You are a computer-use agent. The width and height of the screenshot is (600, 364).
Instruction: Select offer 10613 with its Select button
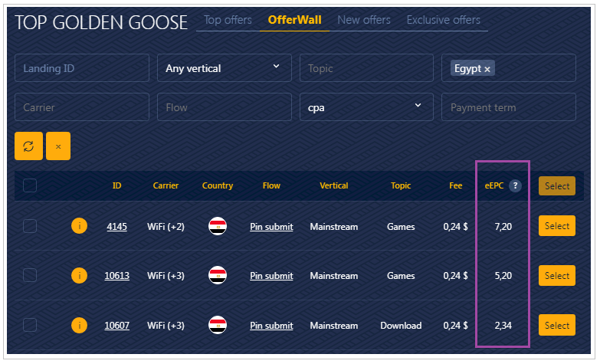557,275
